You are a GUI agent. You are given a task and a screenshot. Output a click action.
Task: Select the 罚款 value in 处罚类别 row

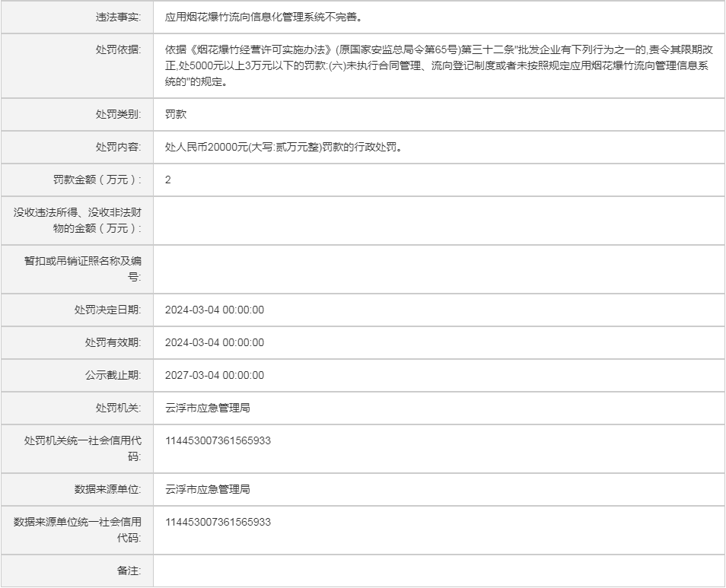pos(176,114)
